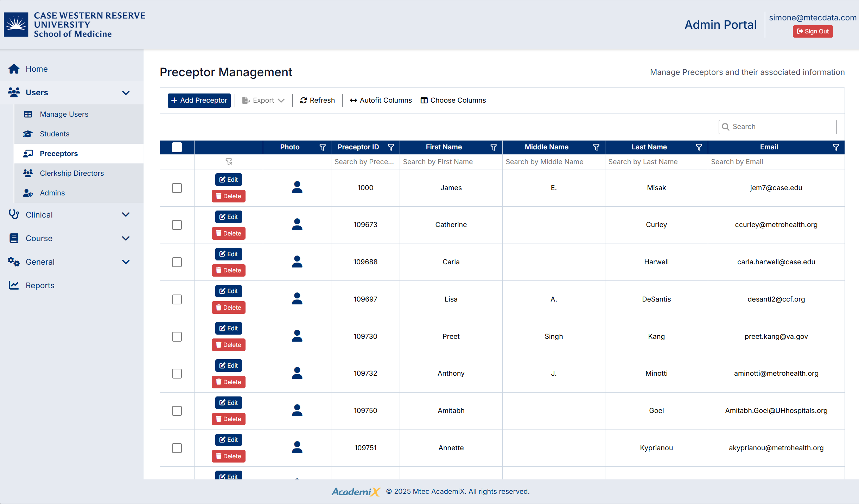Screen dimensions: 859x504
Task: Check the row for Catherine Curley
Action: click(x=177, y=225)
